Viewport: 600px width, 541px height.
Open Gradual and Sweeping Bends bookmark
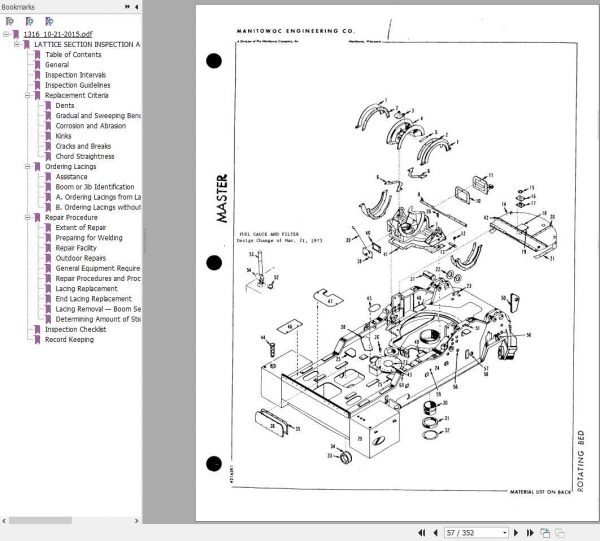(x=98, y=116)
